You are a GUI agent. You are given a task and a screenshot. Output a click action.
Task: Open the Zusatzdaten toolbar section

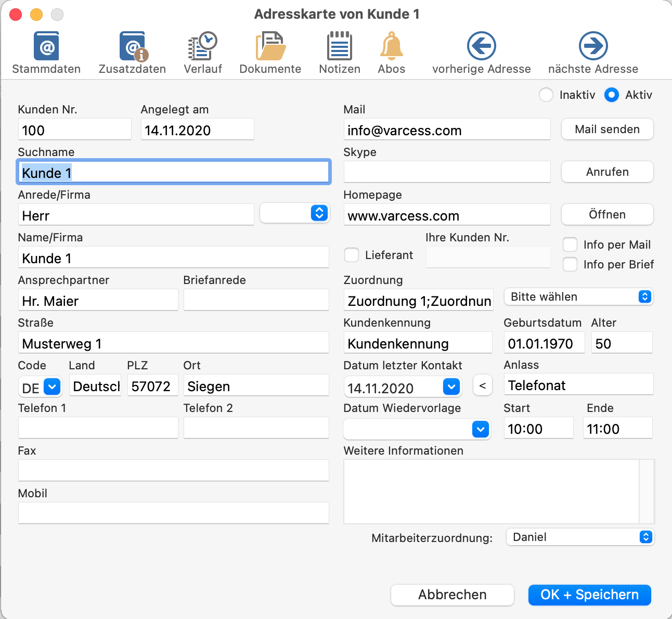pos(132,53)
